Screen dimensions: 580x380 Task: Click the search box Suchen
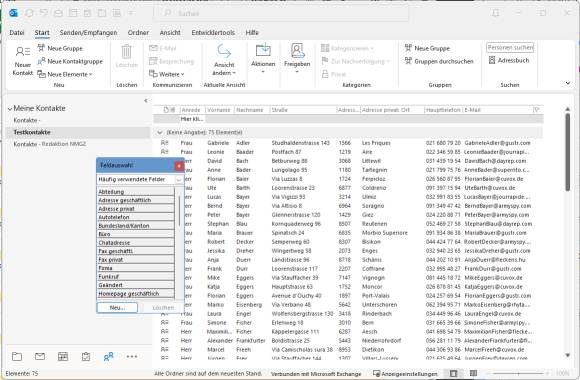coord(281,13)
